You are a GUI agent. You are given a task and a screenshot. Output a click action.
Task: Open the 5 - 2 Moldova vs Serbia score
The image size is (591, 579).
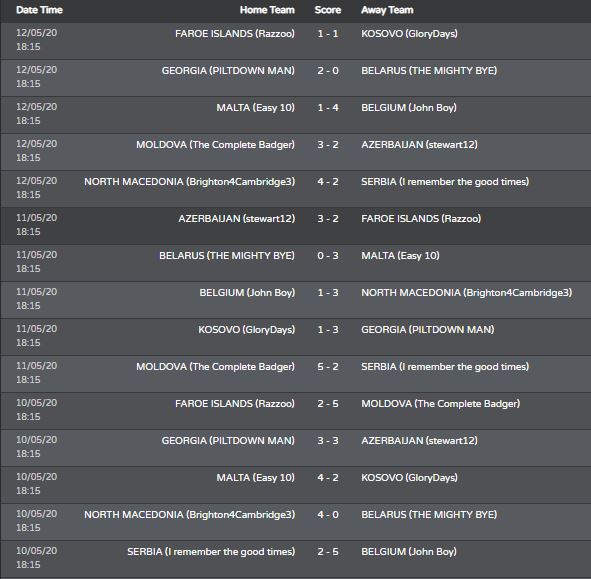click(328, 366)
